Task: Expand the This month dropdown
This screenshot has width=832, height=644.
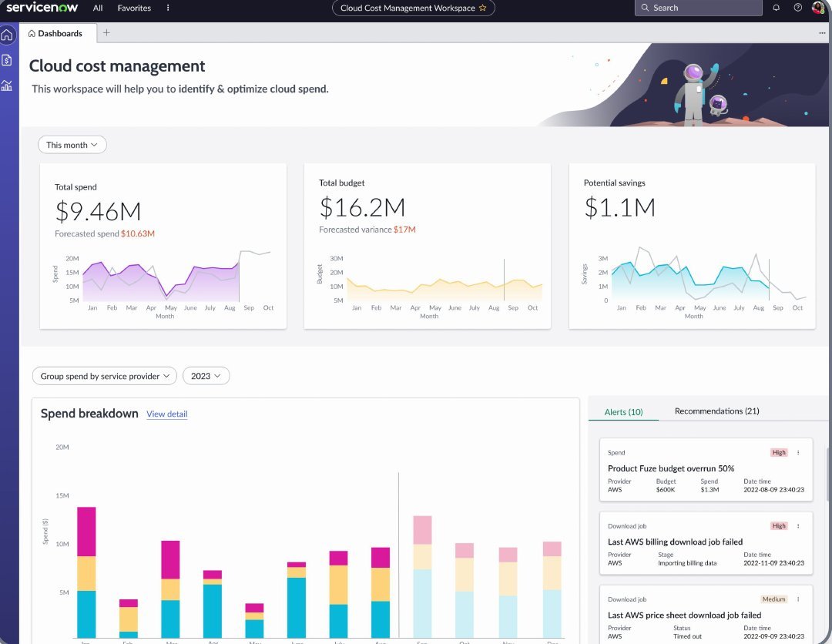Action: tap(72, 145)
